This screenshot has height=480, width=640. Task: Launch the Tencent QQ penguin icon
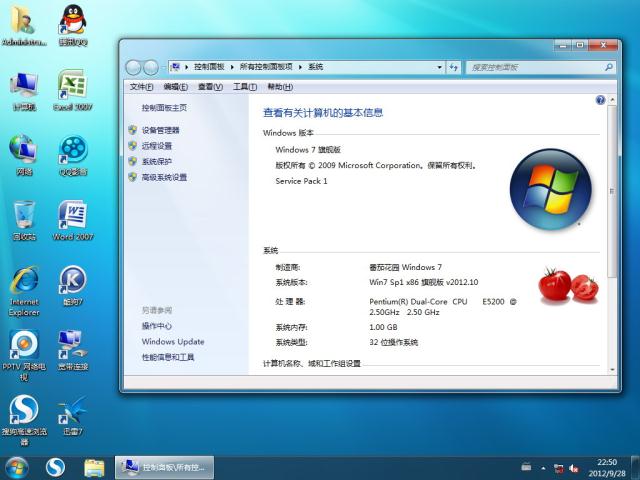coord(73,24)
